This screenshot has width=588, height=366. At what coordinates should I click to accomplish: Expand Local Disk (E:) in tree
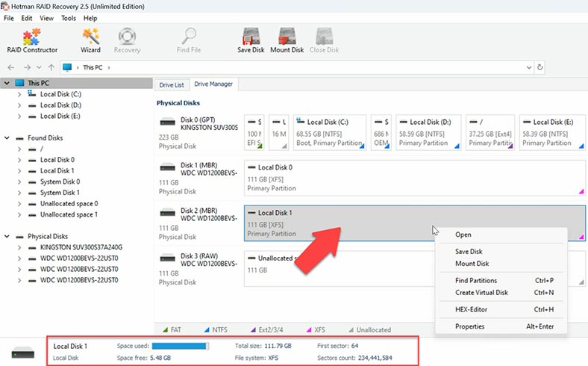tap(19, 116)
